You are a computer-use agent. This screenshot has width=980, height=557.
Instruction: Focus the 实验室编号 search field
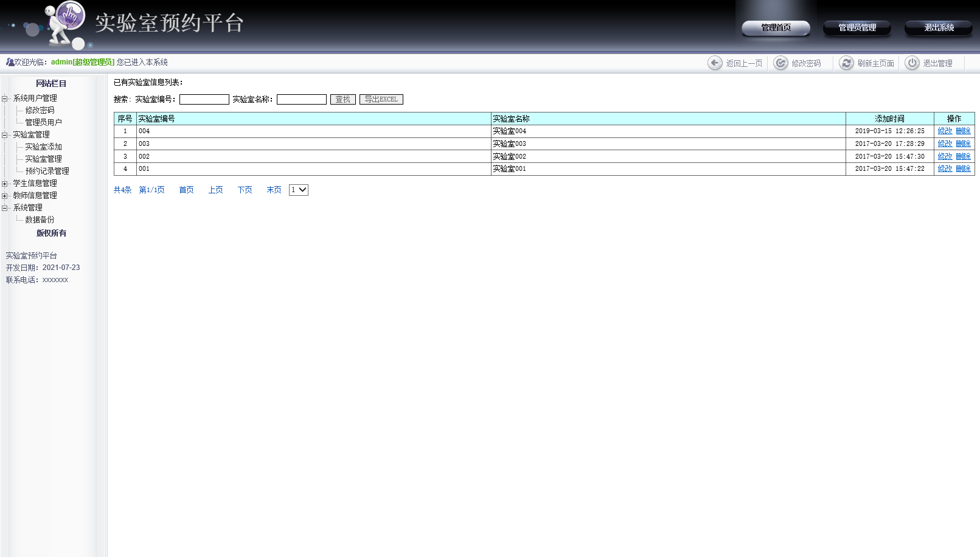[x=204, y=99]
